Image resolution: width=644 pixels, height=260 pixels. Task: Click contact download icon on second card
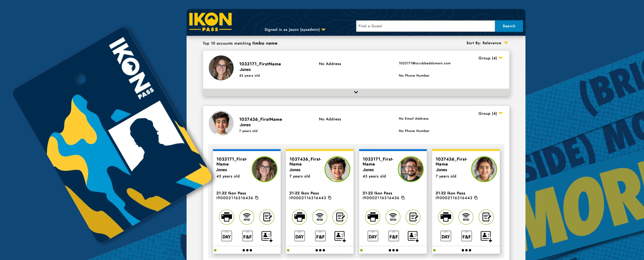(340, 236)
